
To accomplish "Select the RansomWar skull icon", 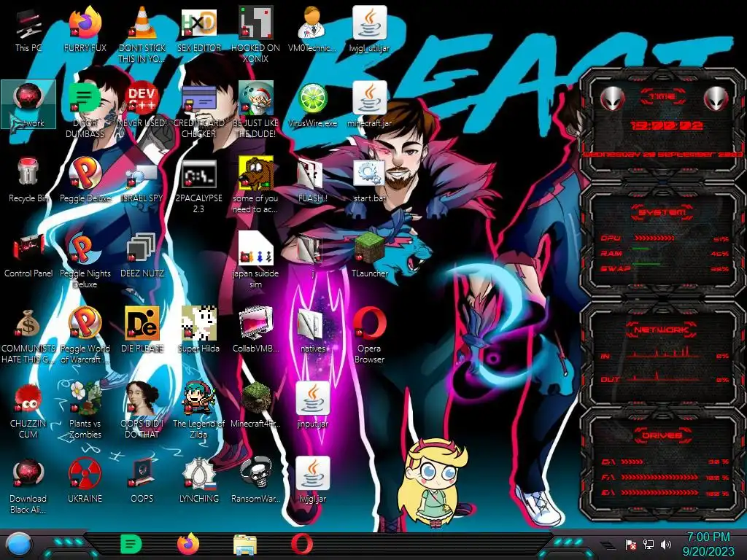I will pyautogui.click(x=255, y=481).
